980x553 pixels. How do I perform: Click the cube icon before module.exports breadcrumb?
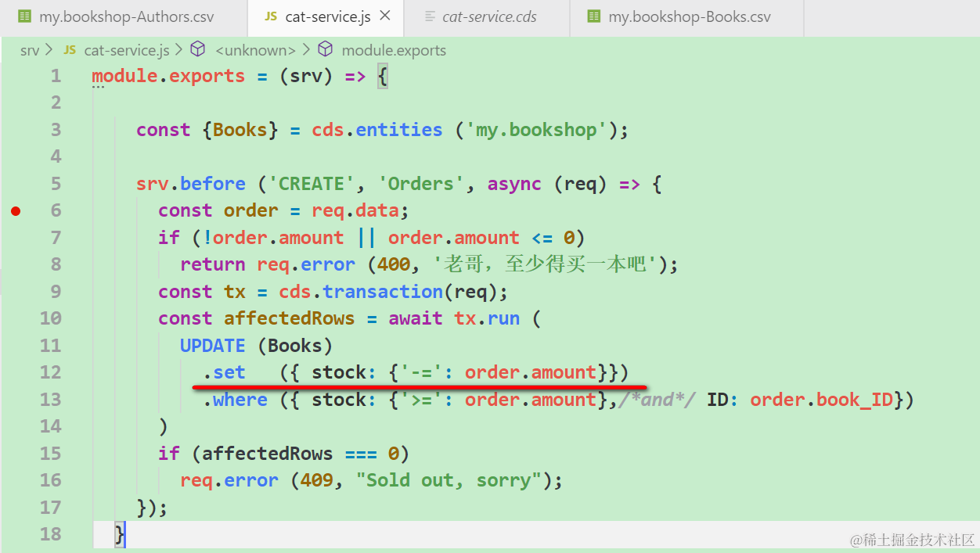coord(326,50)
